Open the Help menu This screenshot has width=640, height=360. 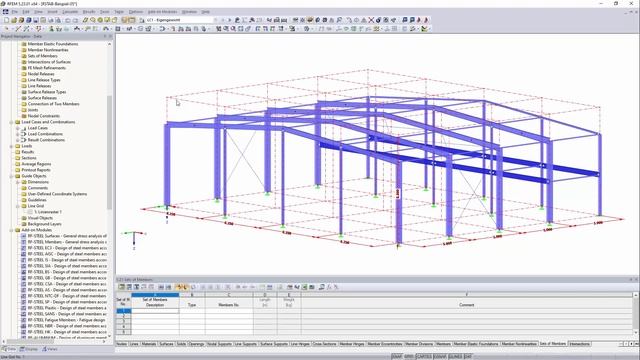point(205,12)
